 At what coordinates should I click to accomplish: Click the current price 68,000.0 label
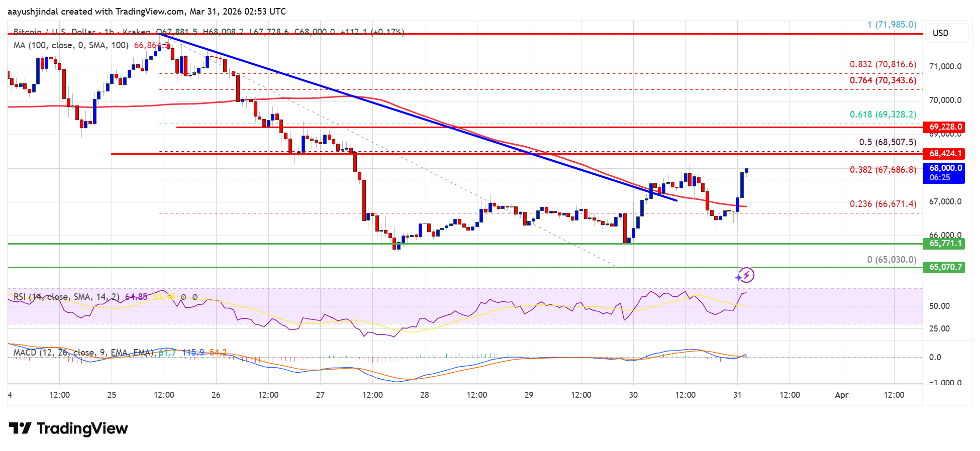(944, 173)
